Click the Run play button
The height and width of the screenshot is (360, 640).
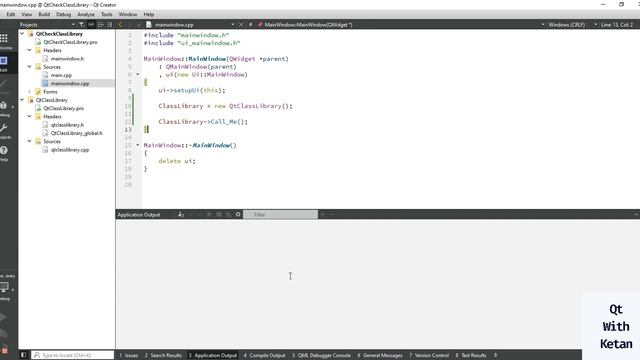(4, 317)
